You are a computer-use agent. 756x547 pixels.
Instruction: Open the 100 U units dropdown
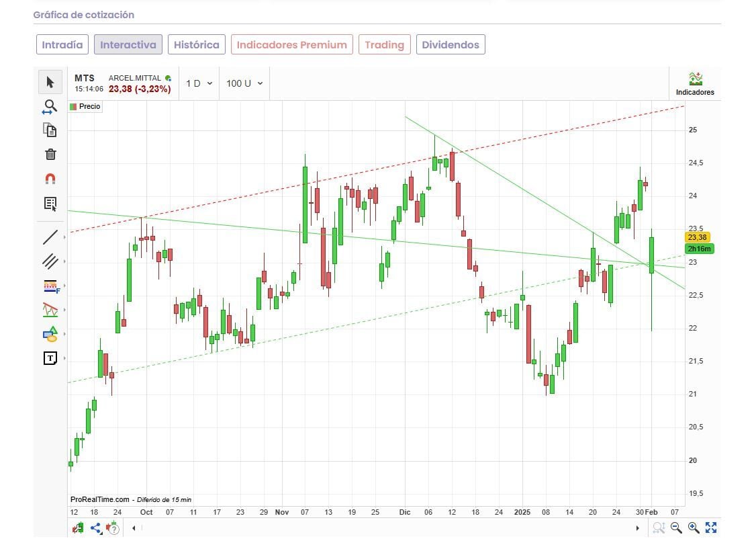tap(244, 83)
